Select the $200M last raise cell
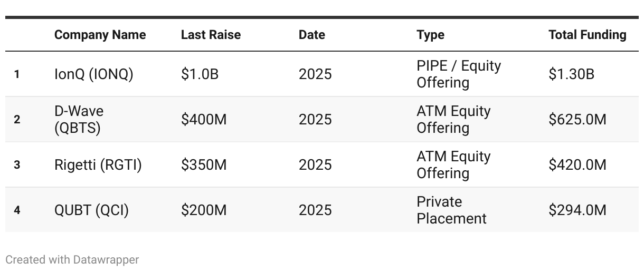The width and height of the screenshot is (644, 272). click(x=204, y=210)
